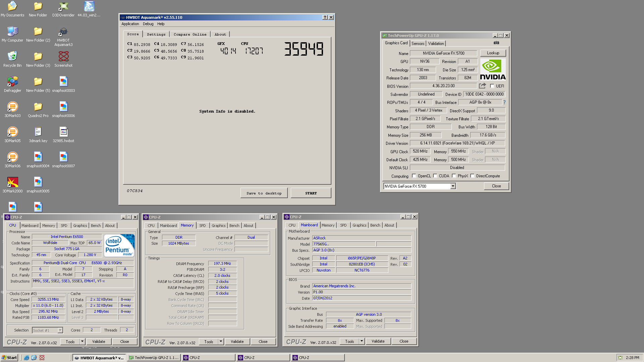This screenshot has height=362, width=644.
Task: Switch to Settings tab in Aquamark
Action: (x=156, y=34)
